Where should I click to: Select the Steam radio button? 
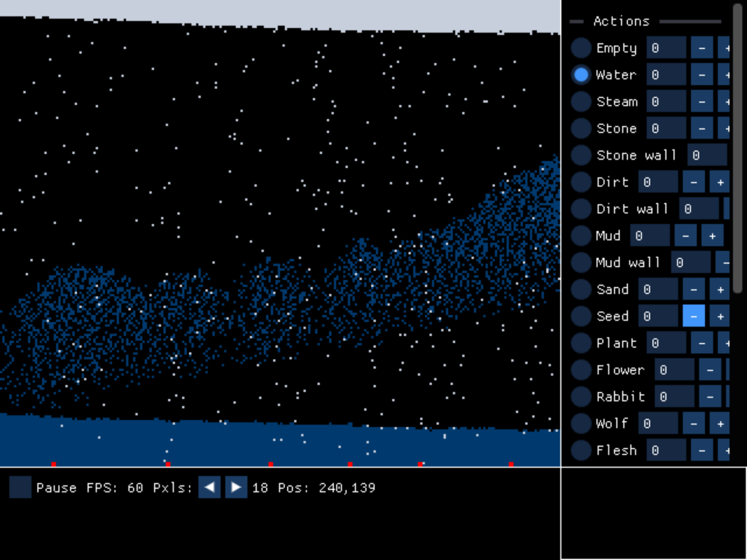coord(580,101)
